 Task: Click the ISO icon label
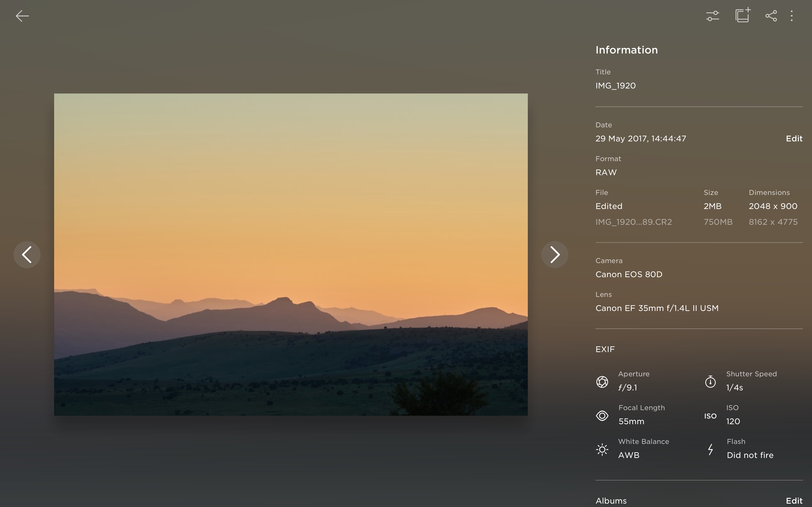(x=710, y=416)
